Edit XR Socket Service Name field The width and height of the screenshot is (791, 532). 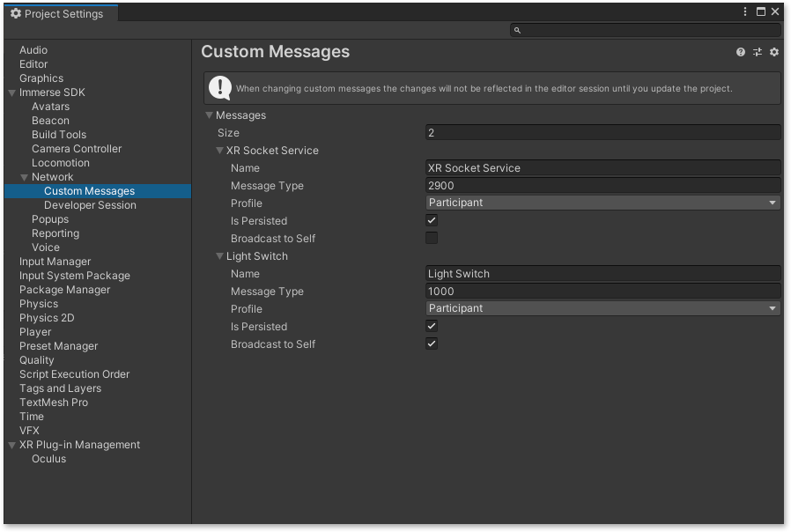click(602, 168)
